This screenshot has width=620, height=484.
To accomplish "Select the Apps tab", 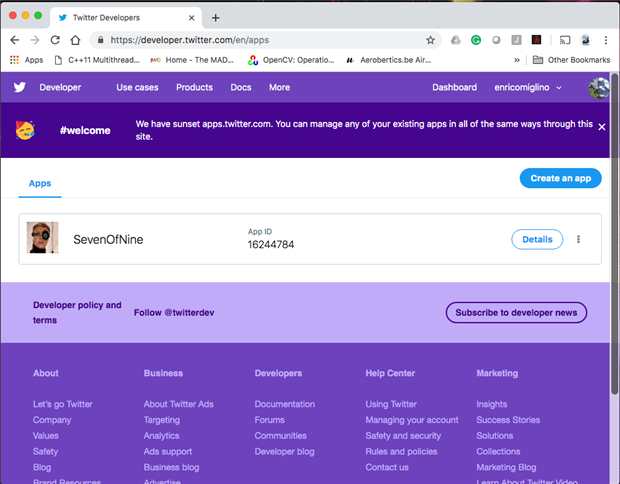I will coord(40,184).
